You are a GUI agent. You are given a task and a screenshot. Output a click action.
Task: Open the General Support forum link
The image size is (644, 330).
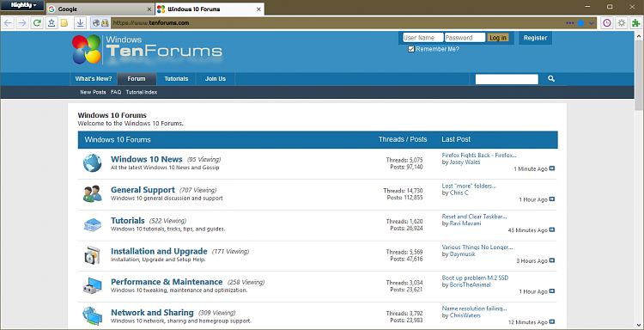tap(143, 190)
